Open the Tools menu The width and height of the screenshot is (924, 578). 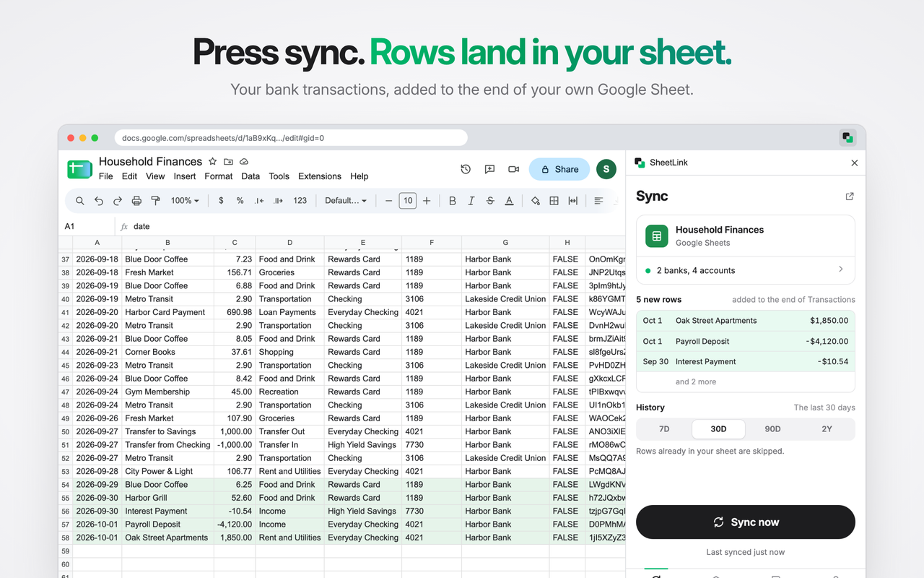279,176
